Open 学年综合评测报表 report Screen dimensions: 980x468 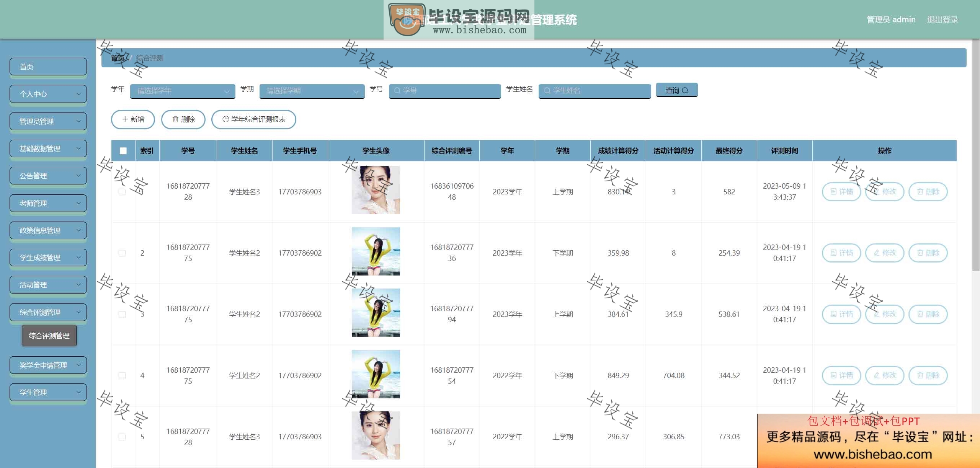254,119
